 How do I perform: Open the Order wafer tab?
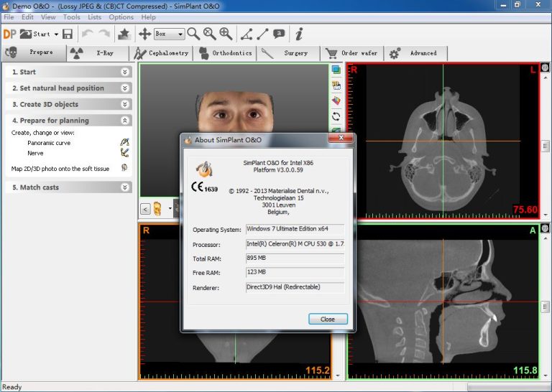(352, 53)
